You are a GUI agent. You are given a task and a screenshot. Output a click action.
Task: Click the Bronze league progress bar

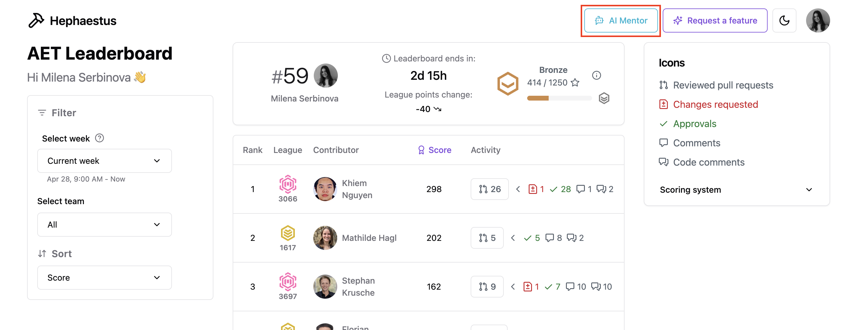point(559,98)
